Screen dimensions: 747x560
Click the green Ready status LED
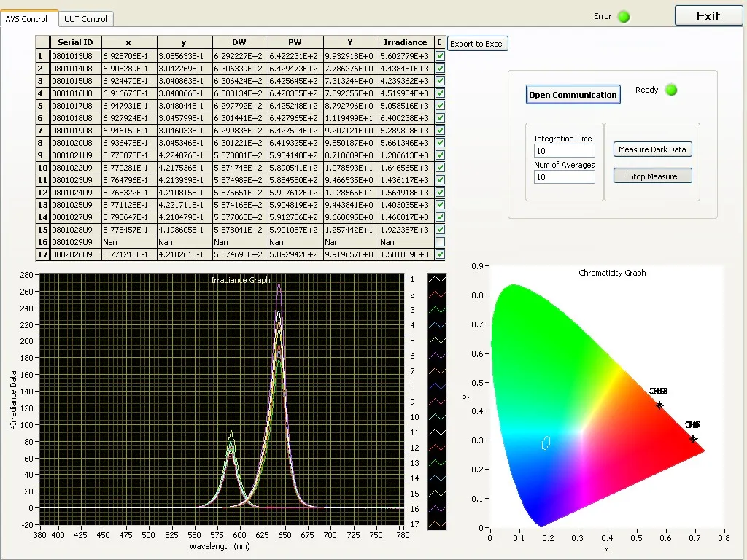671,90
